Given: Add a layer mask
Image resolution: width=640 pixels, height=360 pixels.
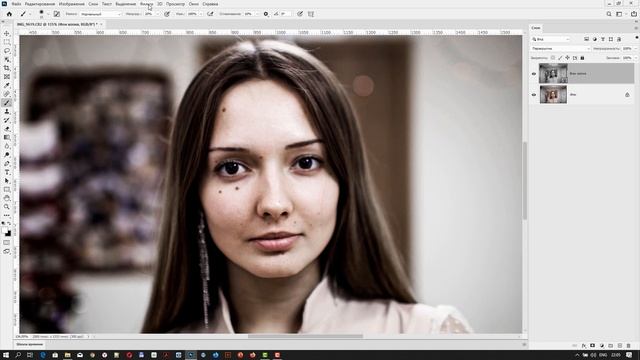Looking at the screenshot, I should coord(593,346).
